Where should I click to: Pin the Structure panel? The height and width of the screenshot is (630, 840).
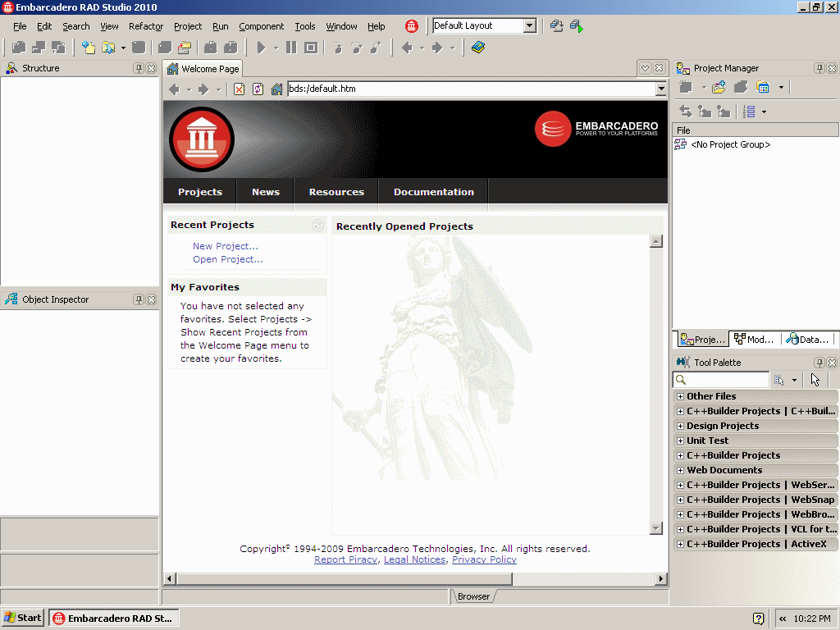pos(139,68)
